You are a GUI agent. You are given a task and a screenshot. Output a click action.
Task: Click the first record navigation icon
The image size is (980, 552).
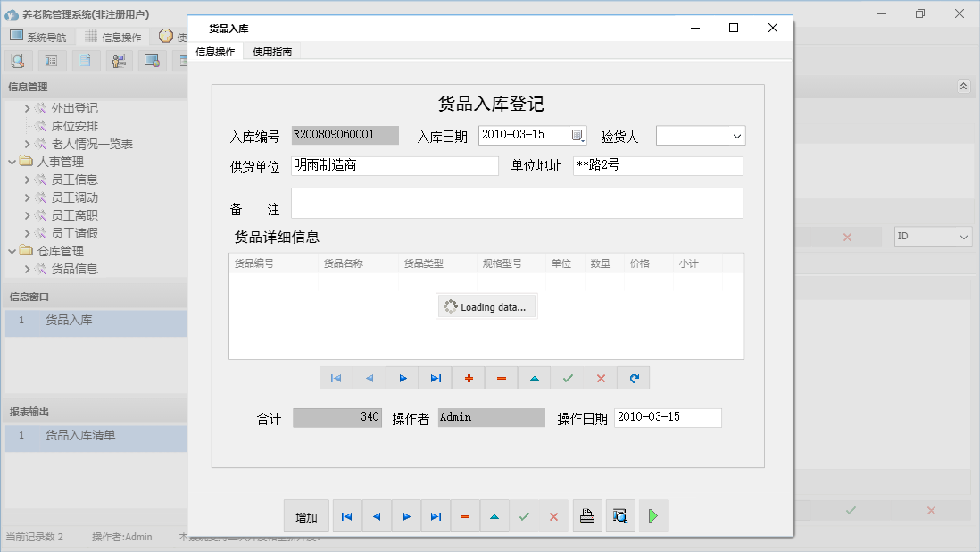(x=336, y=378)
